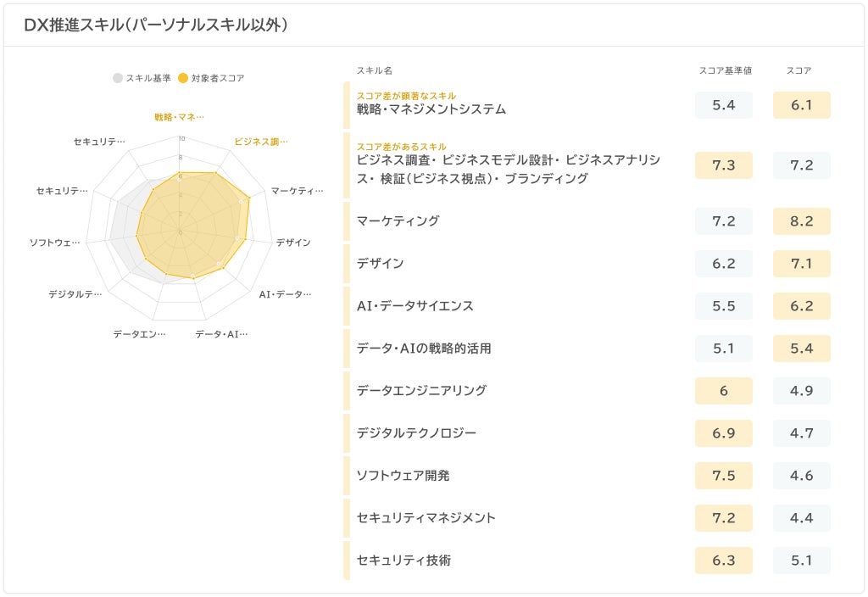Click the ビジネス調… radar axis label
The image size is (868, 597).
pos(260,142)
